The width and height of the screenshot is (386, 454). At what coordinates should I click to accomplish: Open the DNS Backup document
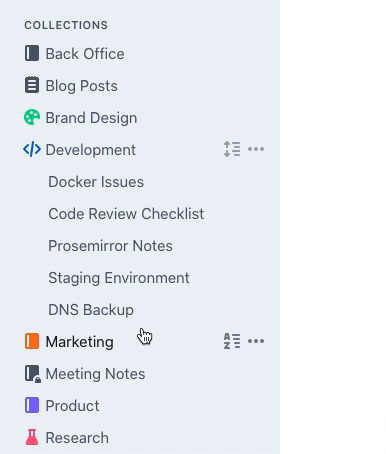click(x=91, y=310)
